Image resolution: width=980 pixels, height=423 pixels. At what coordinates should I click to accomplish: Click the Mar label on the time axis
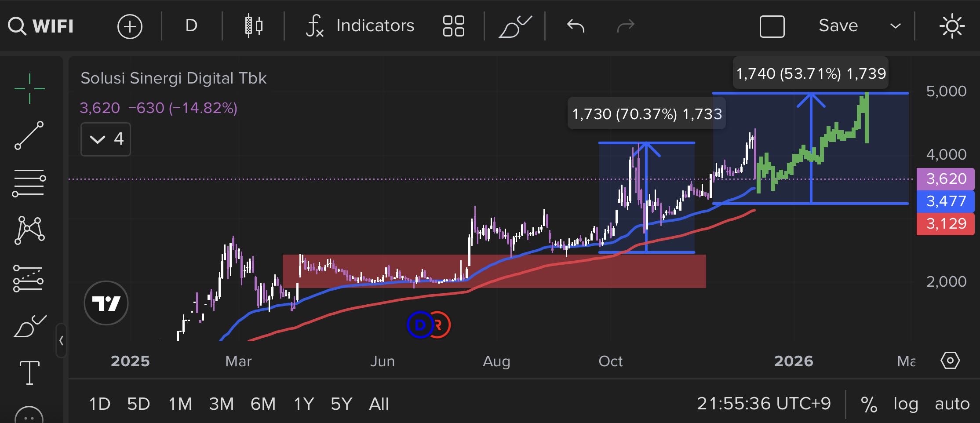[238, 361]
